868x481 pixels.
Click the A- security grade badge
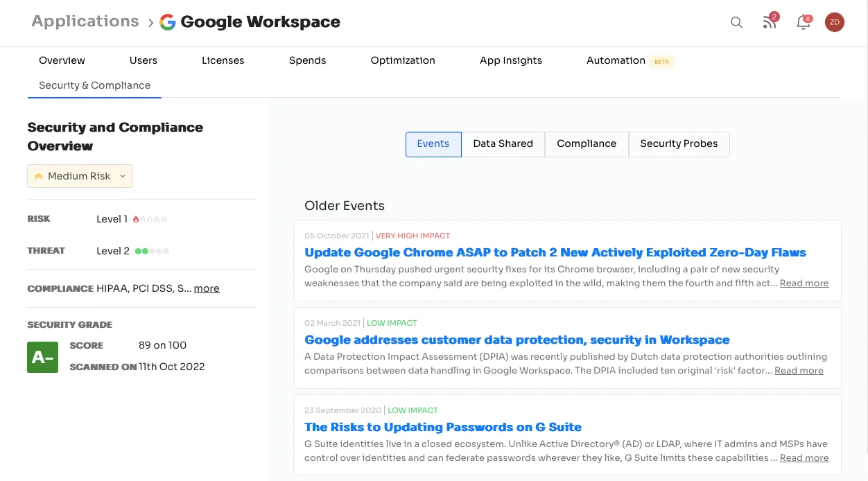pos(42,357)
